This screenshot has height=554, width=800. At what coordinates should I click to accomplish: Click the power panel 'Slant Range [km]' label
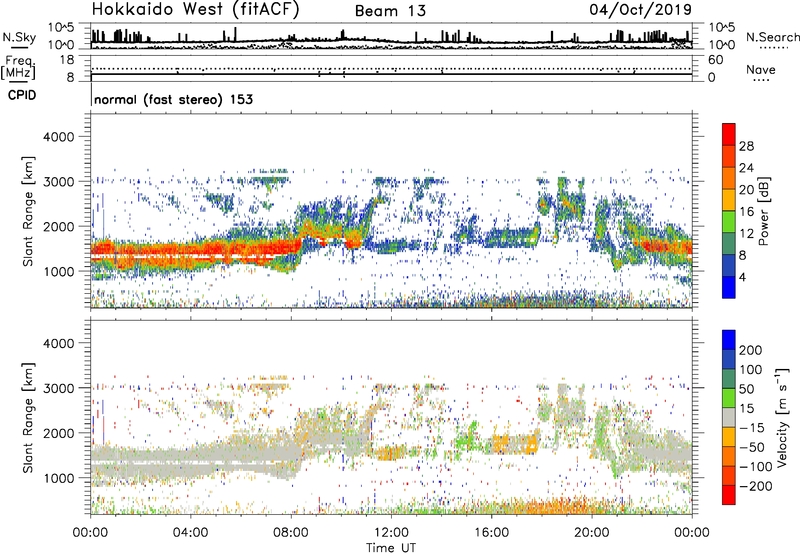tap(28, 211)
